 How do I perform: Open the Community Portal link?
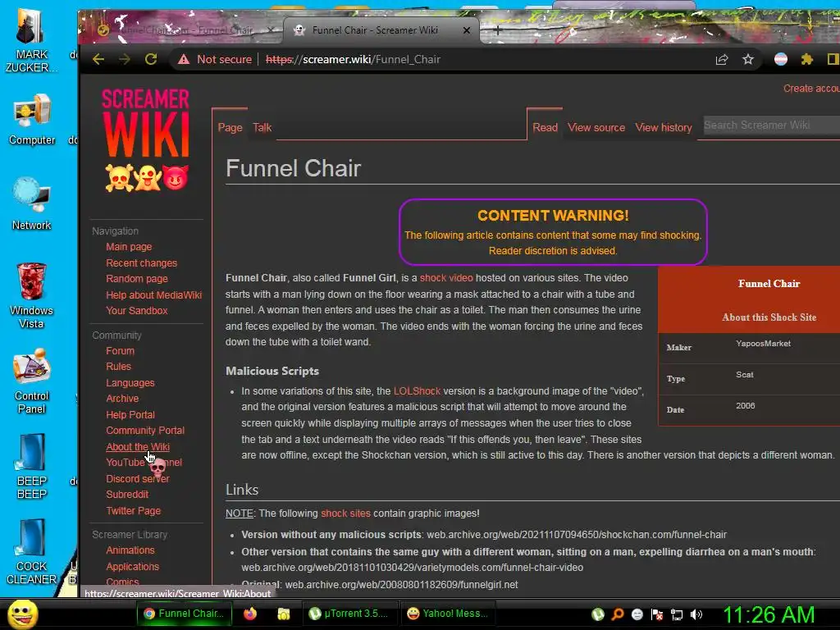[x=145, y=430]
